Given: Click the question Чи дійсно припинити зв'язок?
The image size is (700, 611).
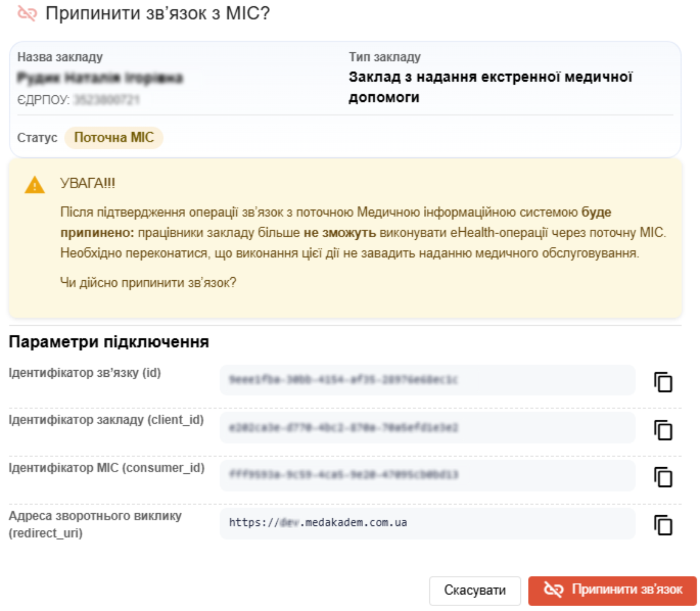Looking at the screenshot, I should coord(148,283).
